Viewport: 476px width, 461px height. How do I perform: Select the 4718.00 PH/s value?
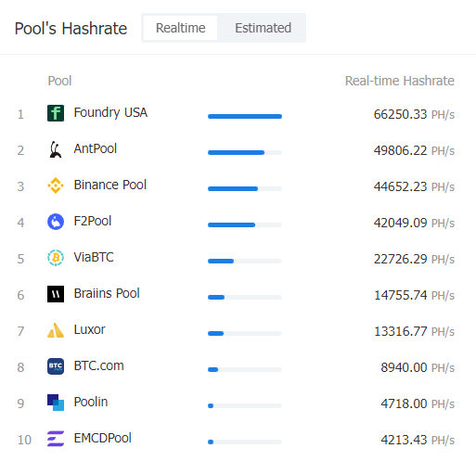[x=418, y=403]
